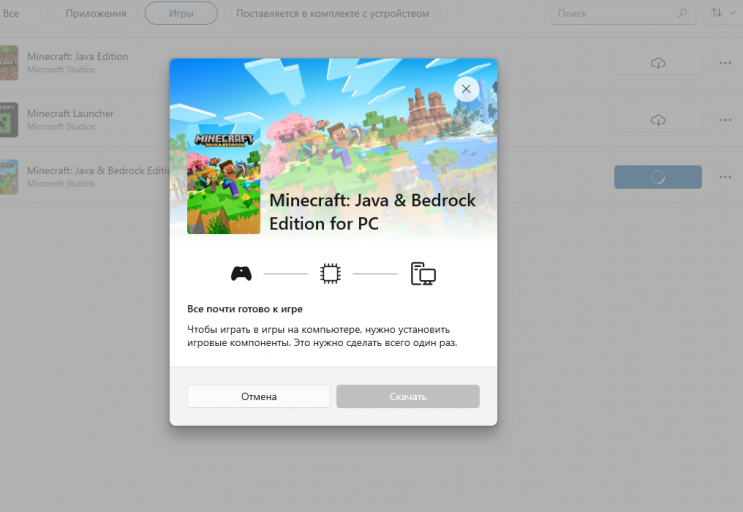
Task: Select the Игры filter tab
Action: pyautogui.click(x=181, y=13)
